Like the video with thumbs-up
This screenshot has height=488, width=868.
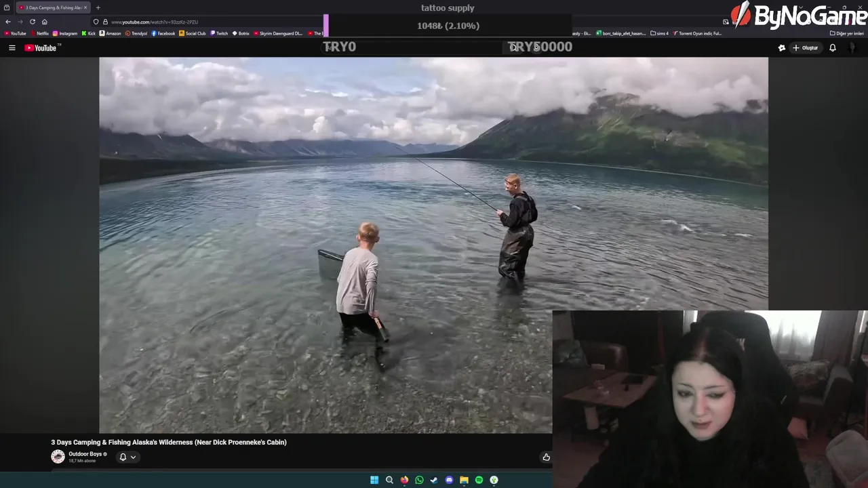pos(546,457)
